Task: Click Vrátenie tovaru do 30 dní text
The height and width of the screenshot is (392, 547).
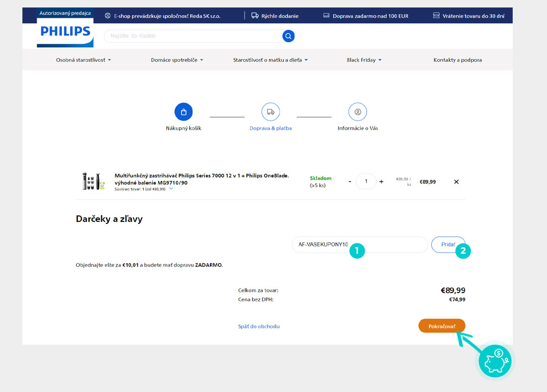Action: pos(473,16)
